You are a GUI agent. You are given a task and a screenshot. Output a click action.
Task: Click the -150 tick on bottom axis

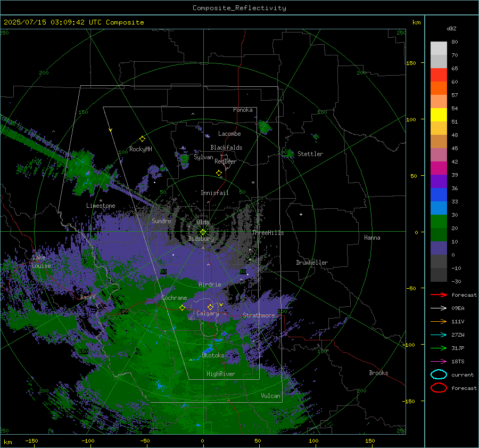[31, 441]
